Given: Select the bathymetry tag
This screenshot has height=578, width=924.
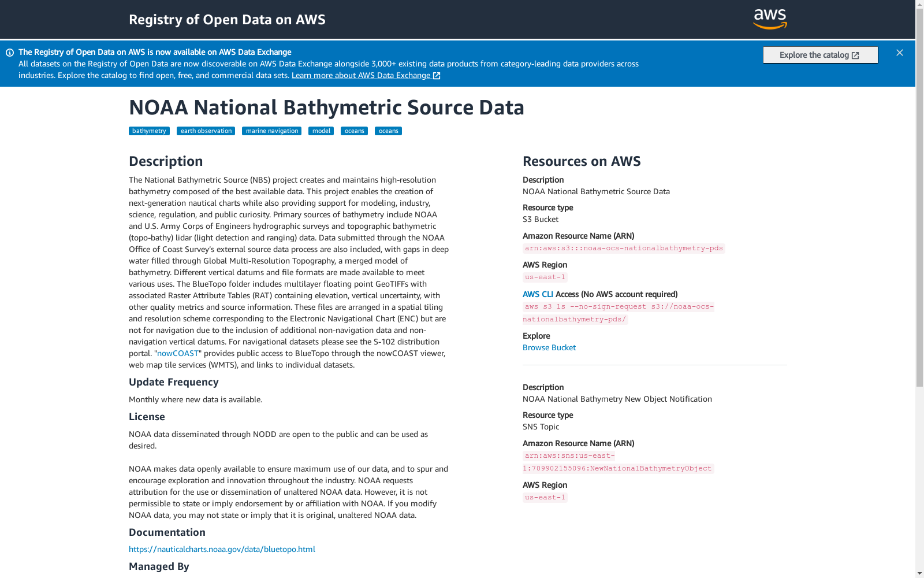Looking at the screenshot, I should pyautogui.click(x=149, y=131).
